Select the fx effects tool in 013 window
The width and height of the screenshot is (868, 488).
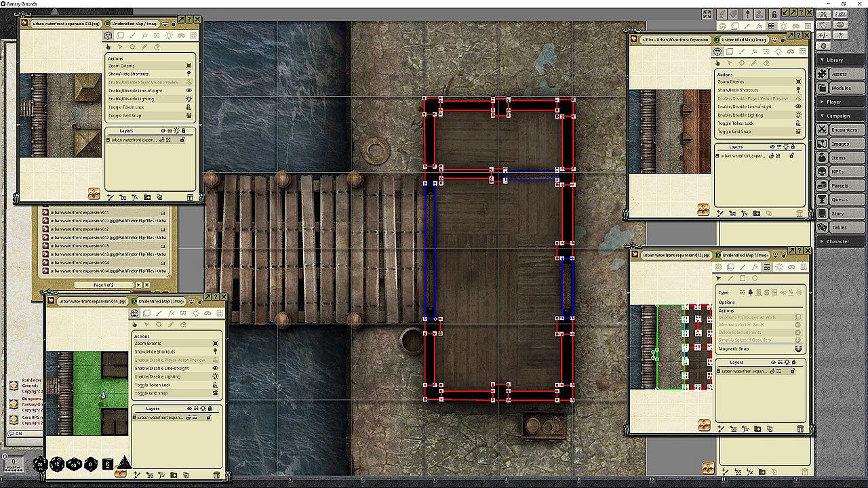pyautogui.click(x=144, y=35)
